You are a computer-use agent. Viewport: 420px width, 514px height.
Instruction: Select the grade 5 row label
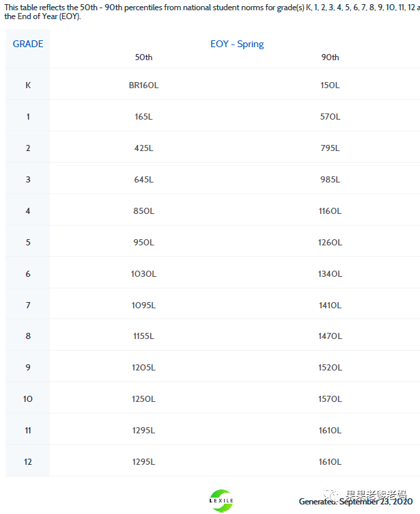tap(28, 243)
